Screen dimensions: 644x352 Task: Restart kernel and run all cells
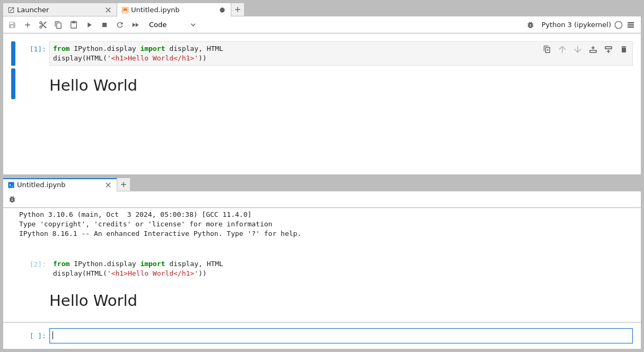tap(135, 24)
